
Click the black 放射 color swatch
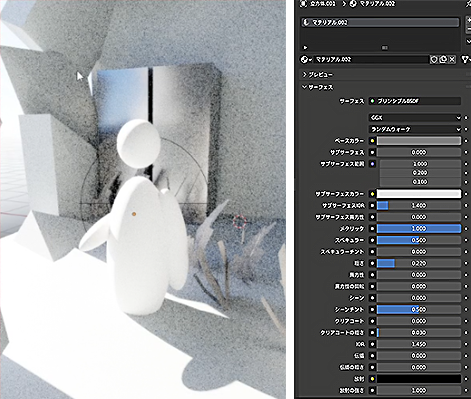[419, 379]
